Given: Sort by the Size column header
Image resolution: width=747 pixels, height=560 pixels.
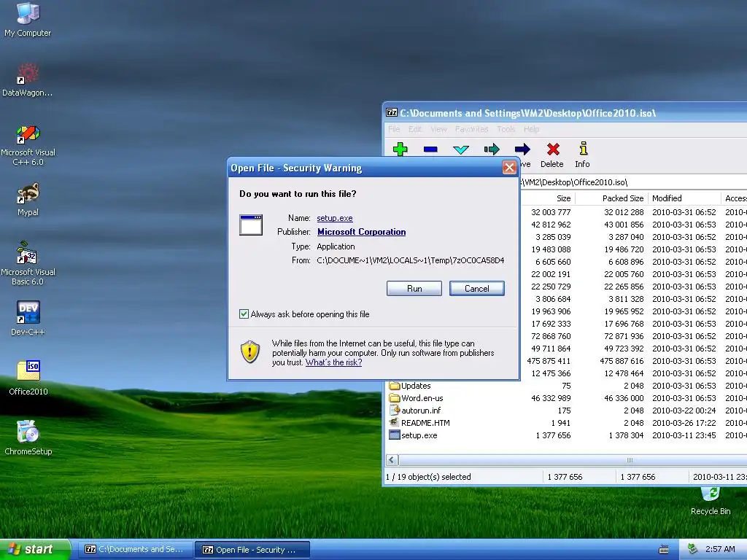Looking at the screenshot, I should click(x=548, y=198).
